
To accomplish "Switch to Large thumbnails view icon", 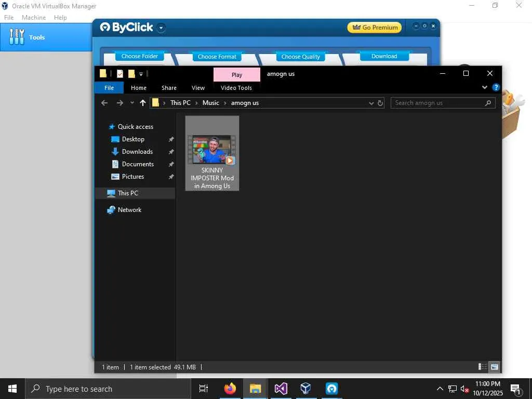I will 495,367.
